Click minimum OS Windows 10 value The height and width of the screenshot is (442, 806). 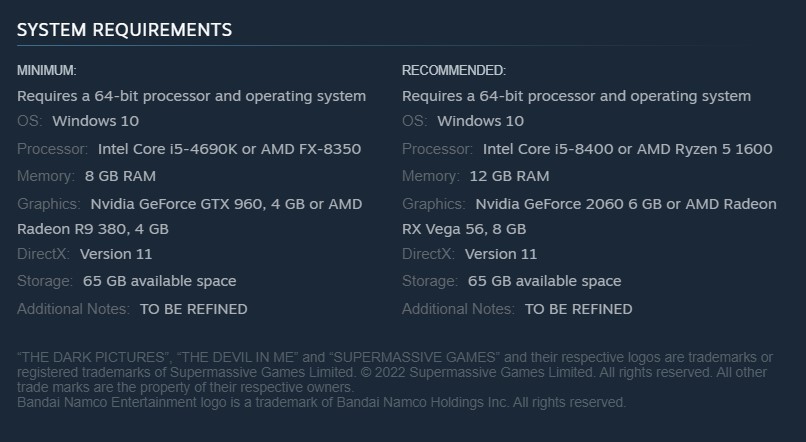click(x=96, y=121)
